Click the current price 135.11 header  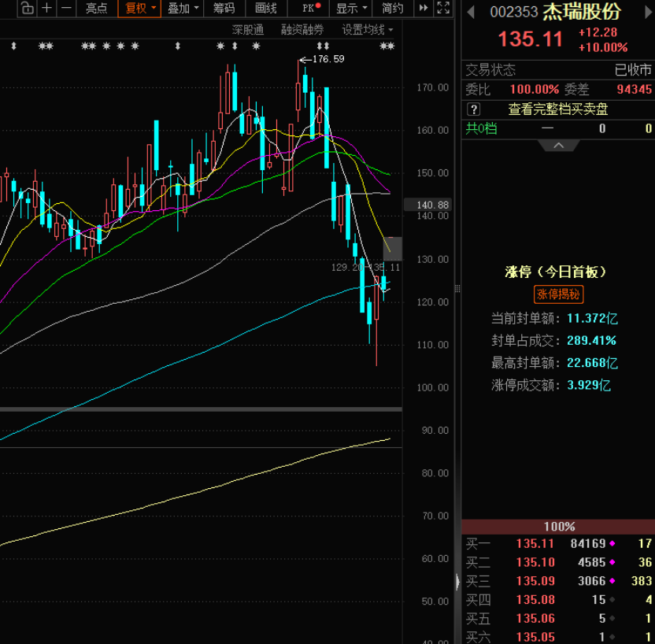[x=530, y=39]
